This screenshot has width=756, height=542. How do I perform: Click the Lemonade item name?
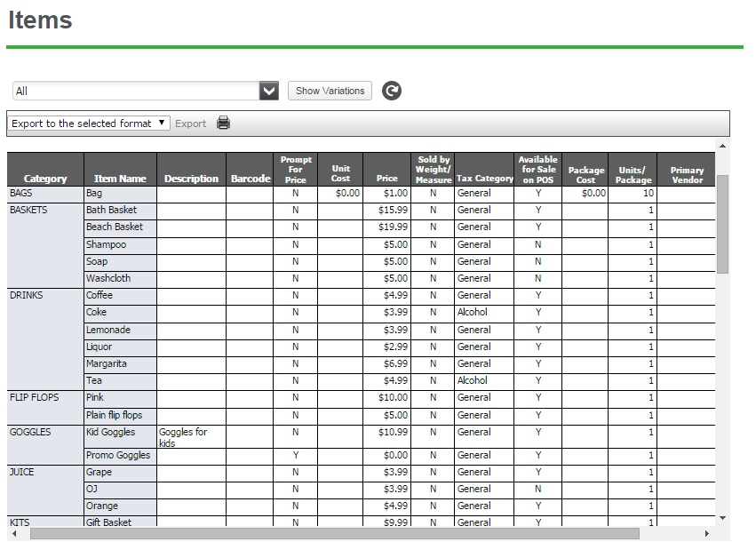click(x=108, y=330)
